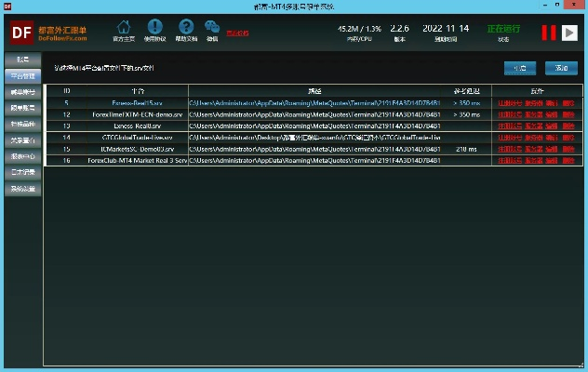The width and height of the screenshot is (588, 372).
Task: Click 编辑 link in the ID 13 row
Action: [553, 125]
